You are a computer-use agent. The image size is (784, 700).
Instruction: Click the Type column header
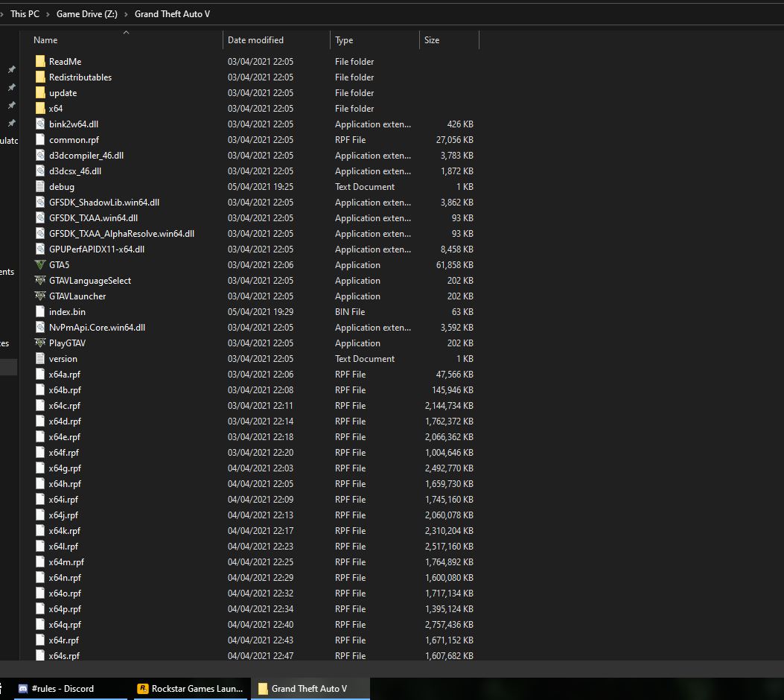coord(344,40)
